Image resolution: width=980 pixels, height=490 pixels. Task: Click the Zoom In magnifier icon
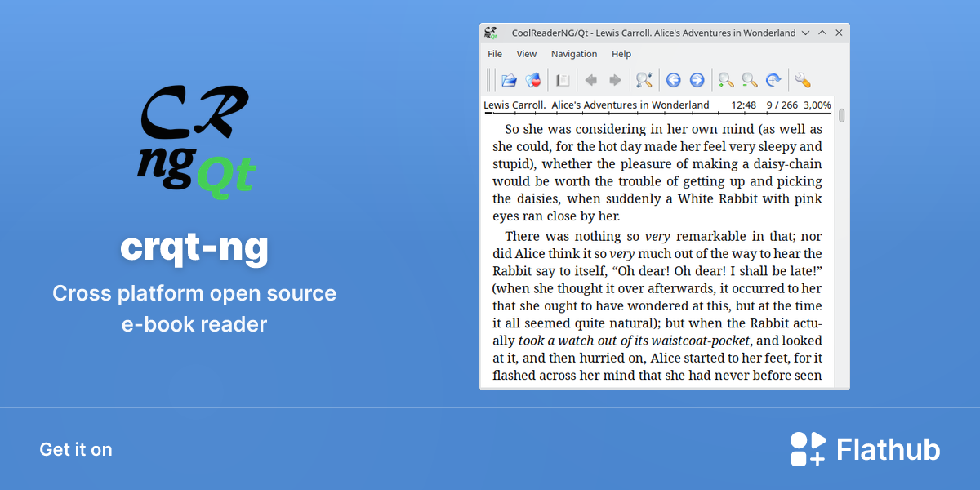[x=725, y=80]
